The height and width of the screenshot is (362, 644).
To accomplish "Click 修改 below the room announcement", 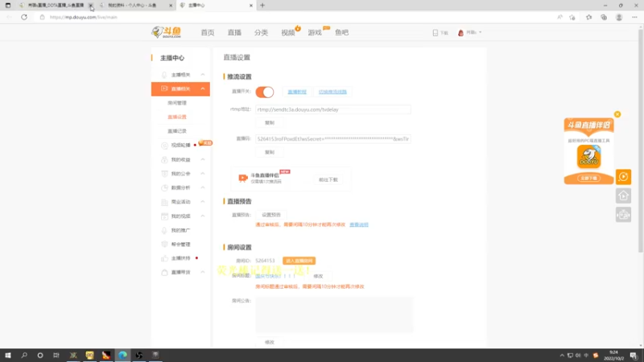I will [x=270, y=343].
